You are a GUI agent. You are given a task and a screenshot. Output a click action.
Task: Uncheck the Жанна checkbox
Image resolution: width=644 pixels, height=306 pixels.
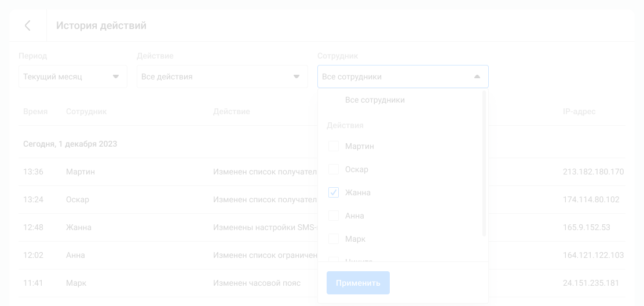(334, 192)
